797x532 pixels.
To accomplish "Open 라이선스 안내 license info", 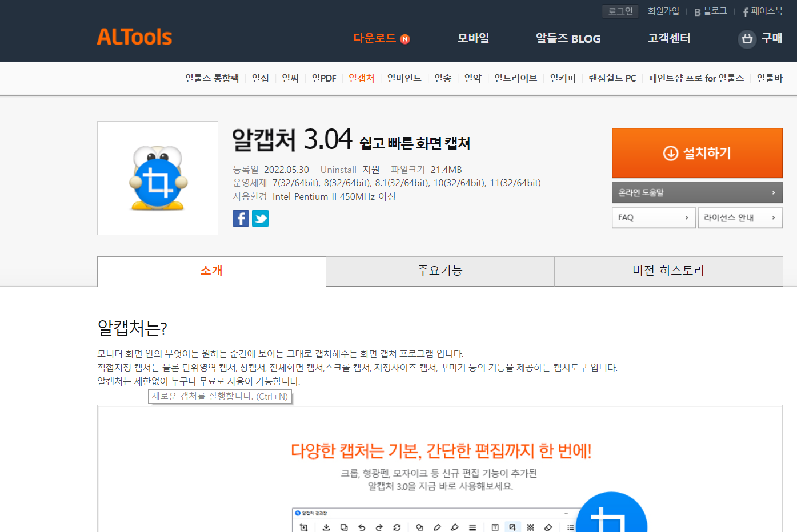I will click(x=740, y=217).
